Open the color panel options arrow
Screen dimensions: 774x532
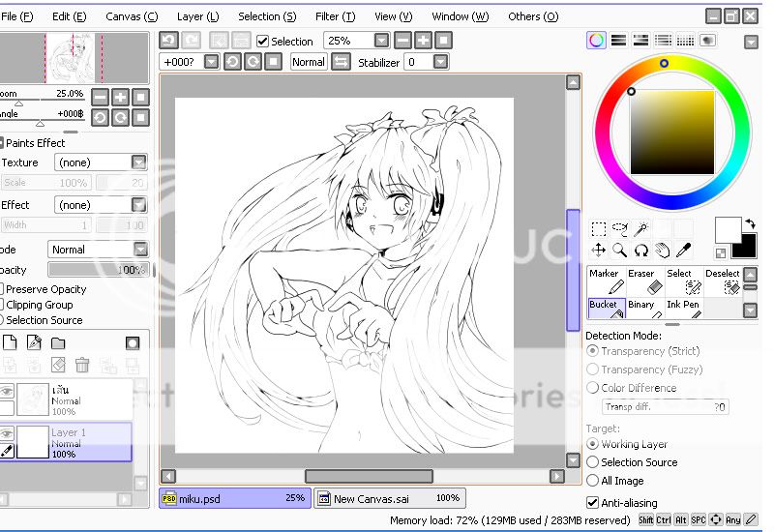(751, 43)
